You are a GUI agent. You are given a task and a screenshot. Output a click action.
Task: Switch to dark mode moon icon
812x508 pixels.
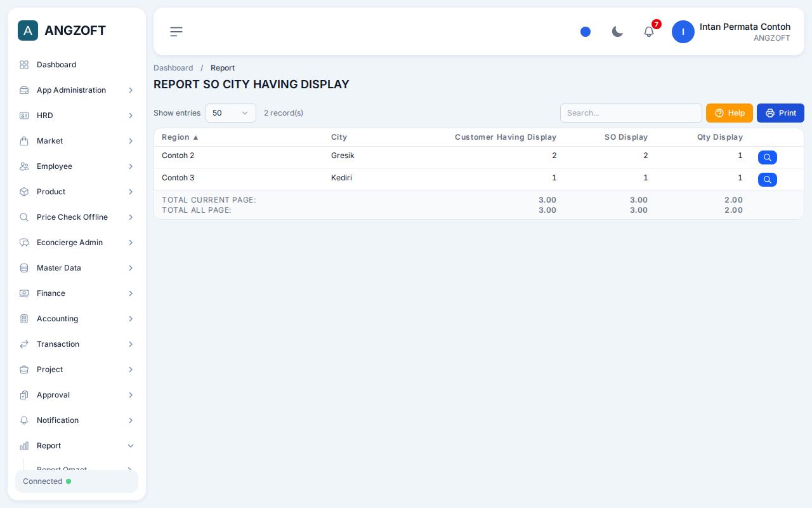click(x=617, y=32)
